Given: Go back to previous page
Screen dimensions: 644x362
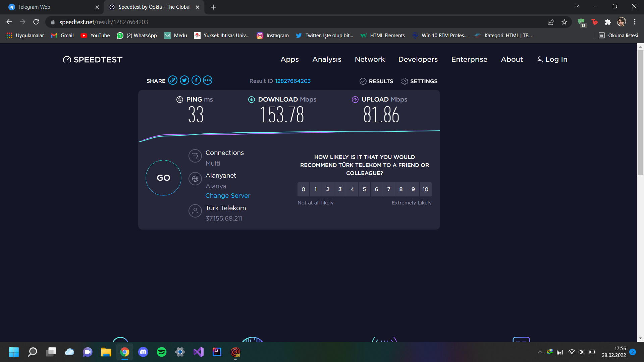Looking at the screenshot, I should coord(9,22).
